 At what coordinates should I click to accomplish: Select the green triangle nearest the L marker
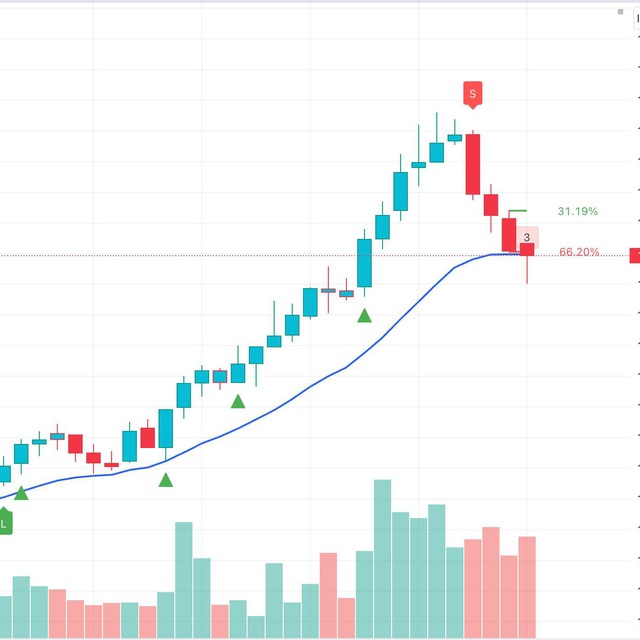tap(21, 493)
